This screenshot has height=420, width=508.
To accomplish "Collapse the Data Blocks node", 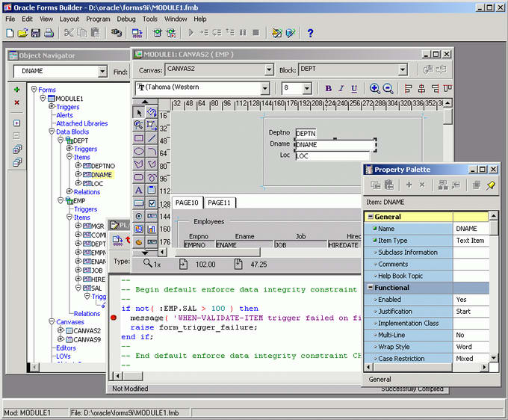I will (52, 132).
